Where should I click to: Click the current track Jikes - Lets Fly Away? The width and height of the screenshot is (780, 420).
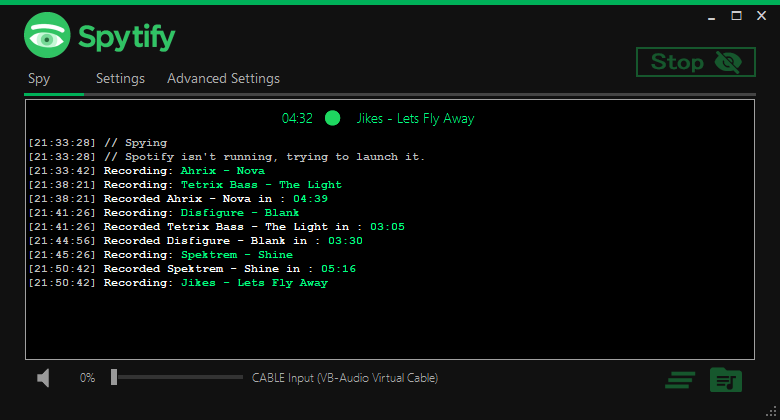(415, 118)
